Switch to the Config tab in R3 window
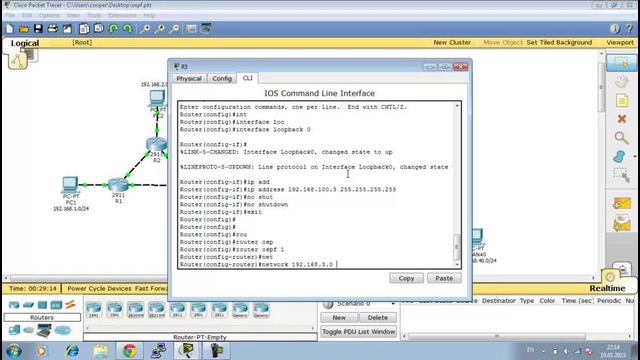Viewport: 640px width, 360px height. (x=222, y=78)
